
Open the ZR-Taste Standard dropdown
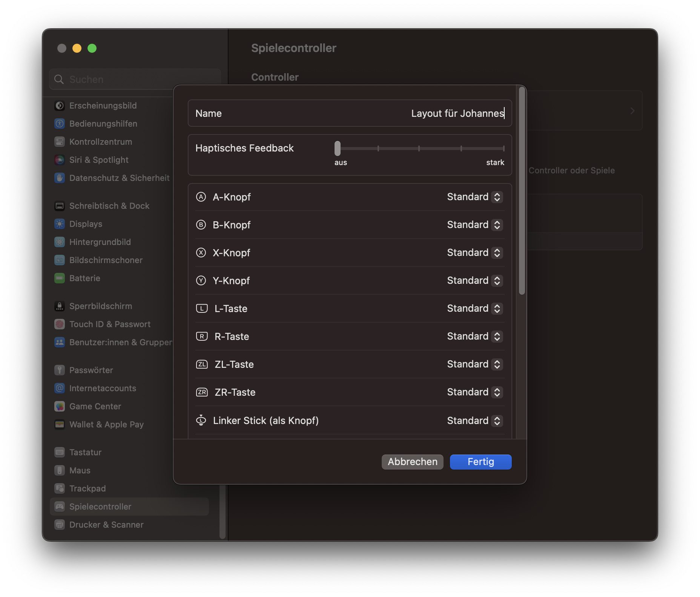[475, 392]
